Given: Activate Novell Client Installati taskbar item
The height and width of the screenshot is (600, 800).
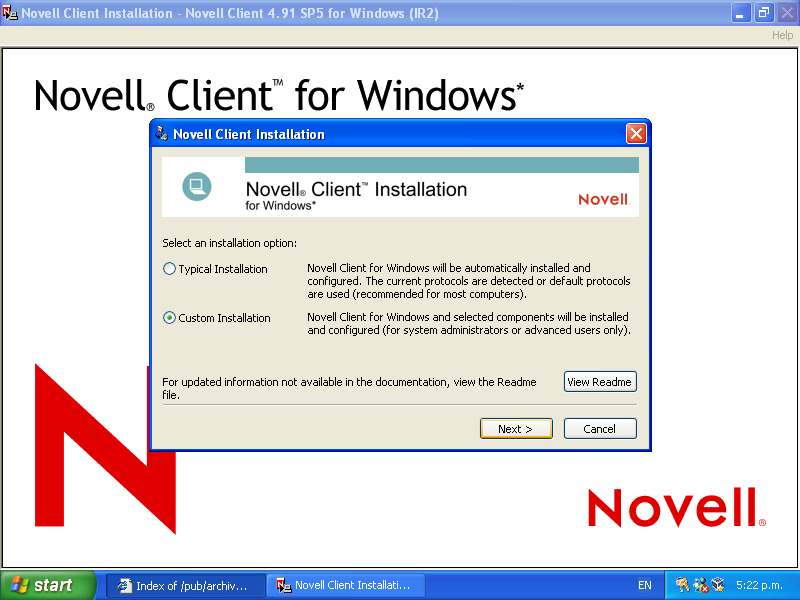Looking at the screenshot, I should (x=345, y=585).
